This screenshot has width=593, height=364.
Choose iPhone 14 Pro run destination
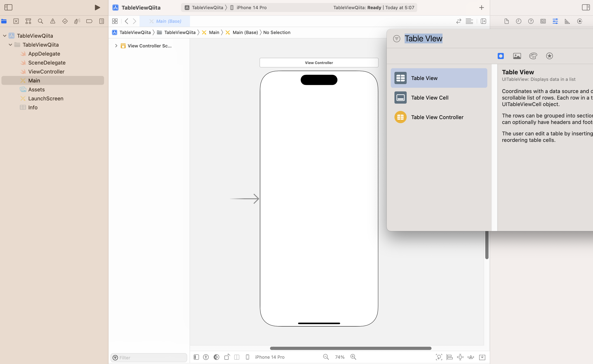coord(251,8)
